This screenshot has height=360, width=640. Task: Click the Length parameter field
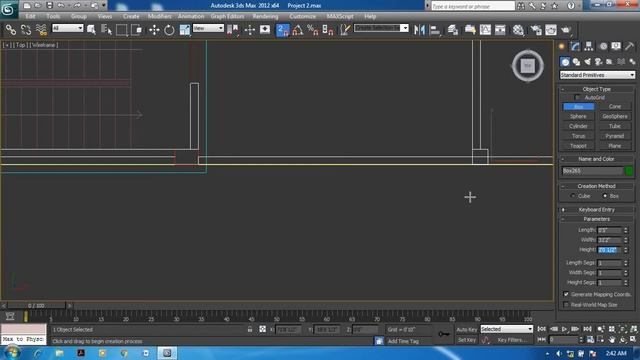[x=609, y=230]
